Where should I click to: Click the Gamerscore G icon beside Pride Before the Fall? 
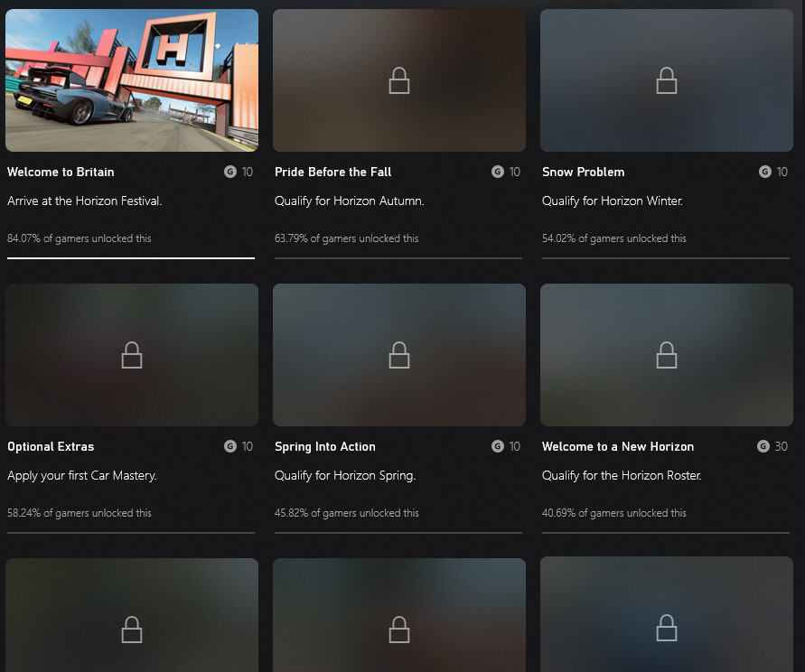pyautogui.click(x=498, y=172)
